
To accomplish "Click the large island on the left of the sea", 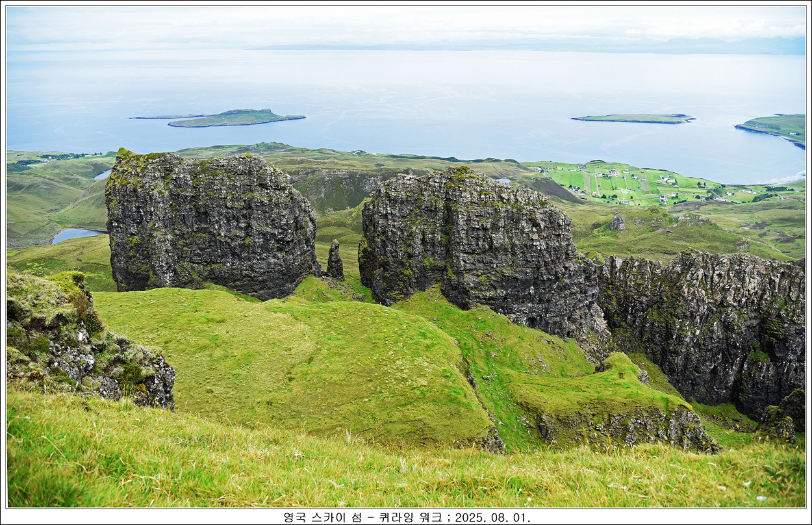I will [x=234, y=118].
